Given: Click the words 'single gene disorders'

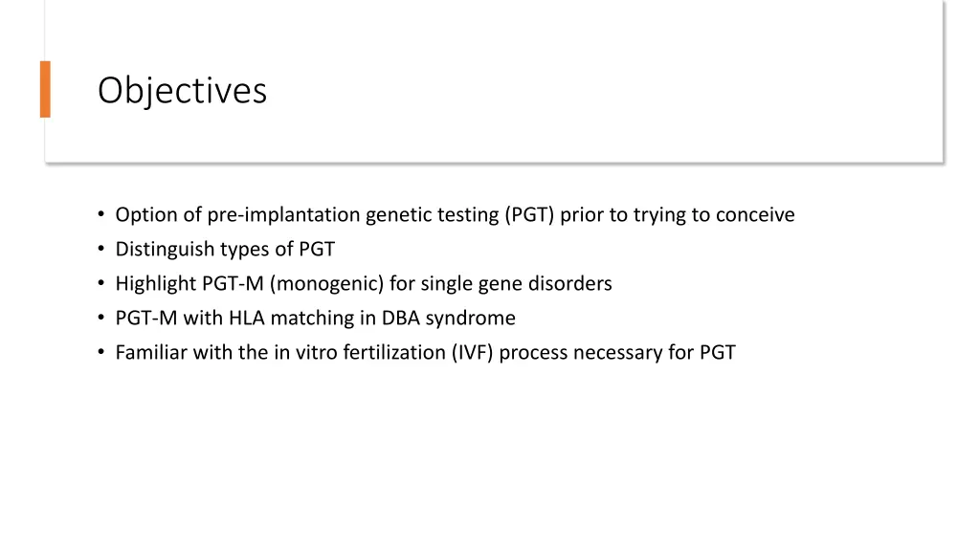Looking at the screenshot, I should (x=516, y=283).
